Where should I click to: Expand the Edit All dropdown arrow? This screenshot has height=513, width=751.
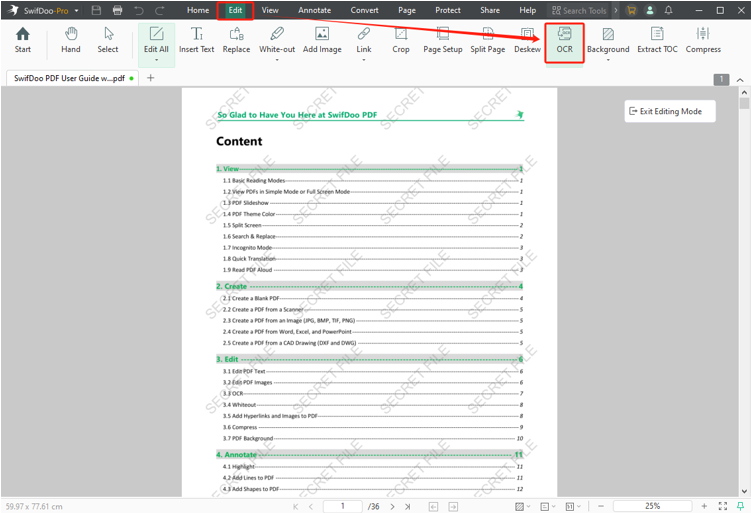[x=156, y=60]
